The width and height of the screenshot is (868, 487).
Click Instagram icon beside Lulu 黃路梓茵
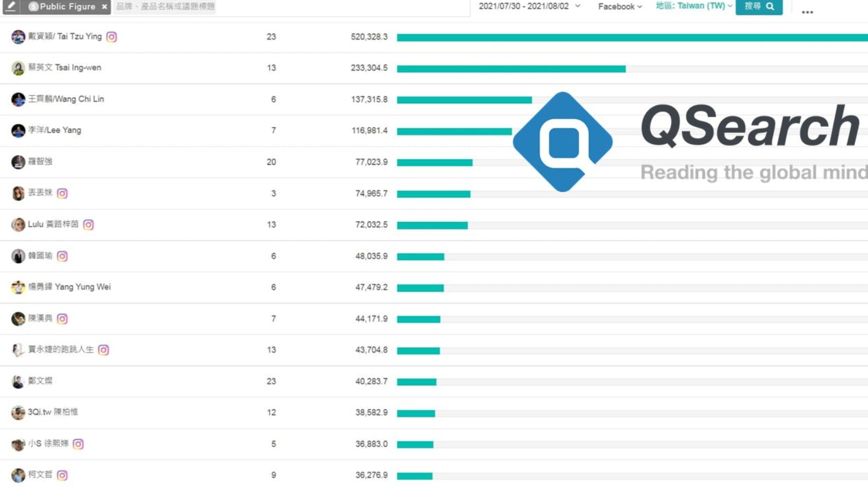[x=89, y=225]
